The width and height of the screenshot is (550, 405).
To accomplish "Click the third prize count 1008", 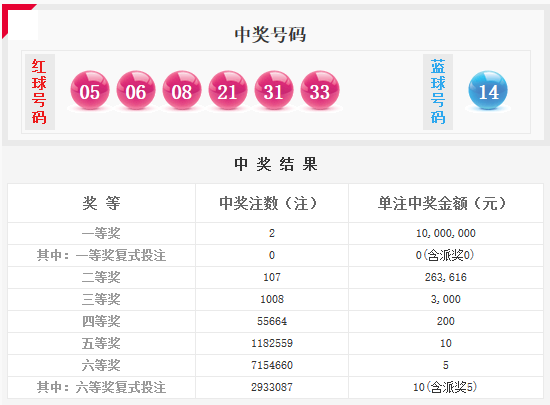I will tap(272, 299).
